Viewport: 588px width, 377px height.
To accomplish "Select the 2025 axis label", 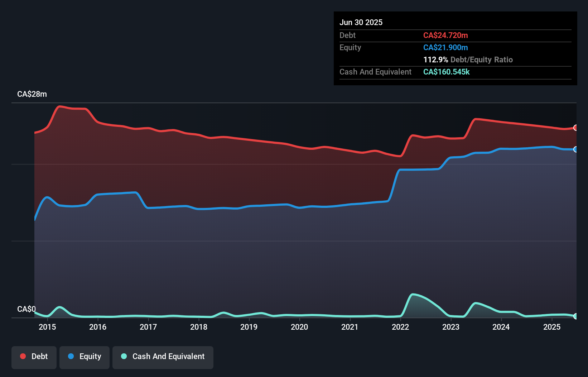I will pyautogui.click(x=552, y=327).
